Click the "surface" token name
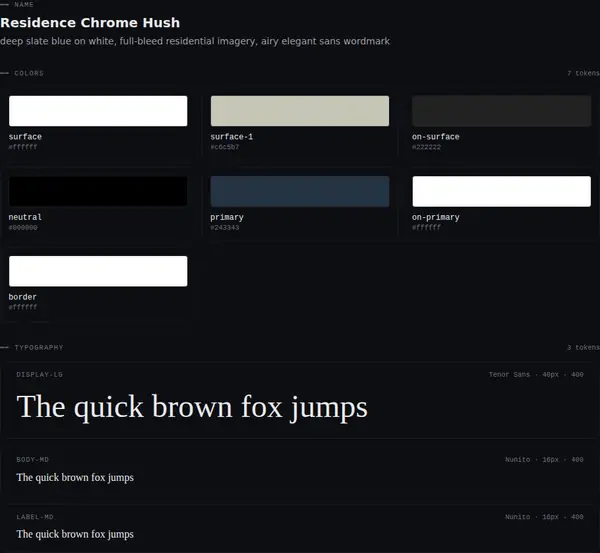Viewport: 600px width, 553px height. point(25,137)
